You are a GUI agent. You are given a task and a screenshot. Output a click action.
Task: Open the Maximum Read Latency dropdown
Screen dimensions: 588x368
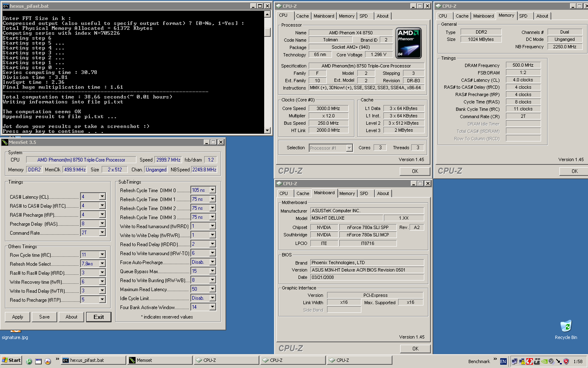tap(212, 289)
